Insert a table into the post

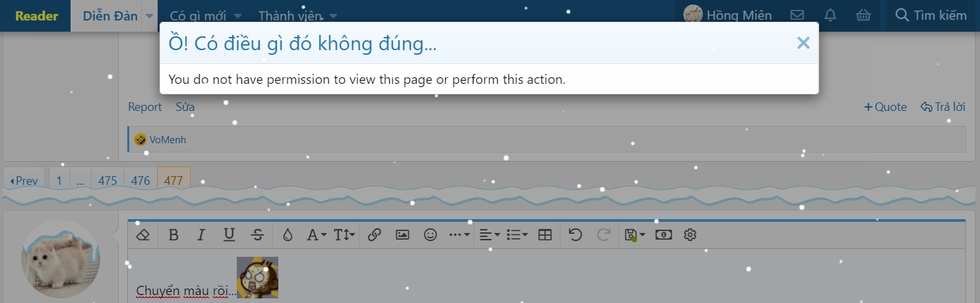pyautogui.click(x=545, y=234)
